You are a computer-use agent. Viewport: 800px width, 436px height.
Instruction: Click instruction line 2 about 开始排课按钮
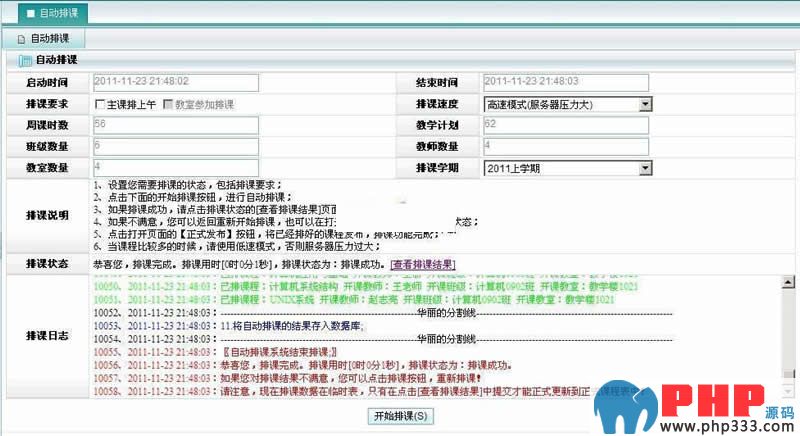coord(193,197)
